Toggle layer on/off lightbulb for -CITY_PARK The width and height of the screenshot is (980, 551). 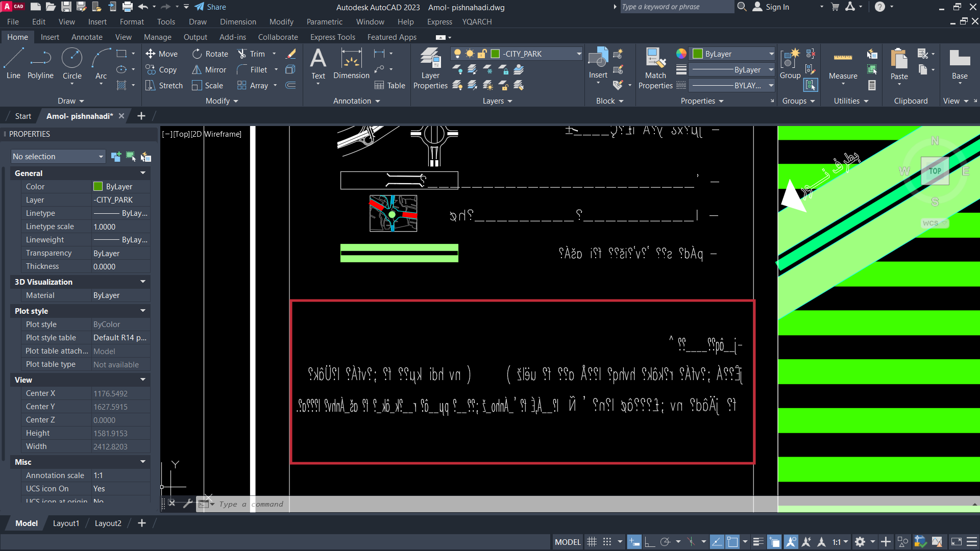click(x=457, y=54)
